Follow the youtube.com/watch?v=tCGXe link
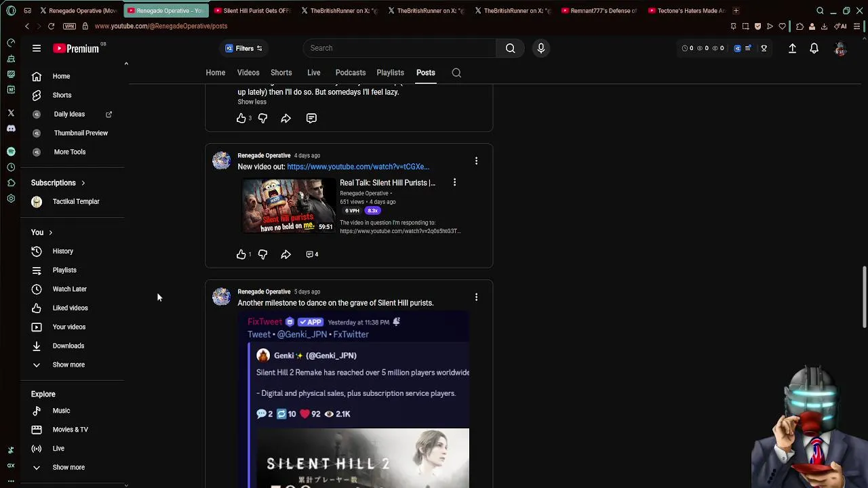The height and width of the screenshot is (488, 868). pos(358,167)
